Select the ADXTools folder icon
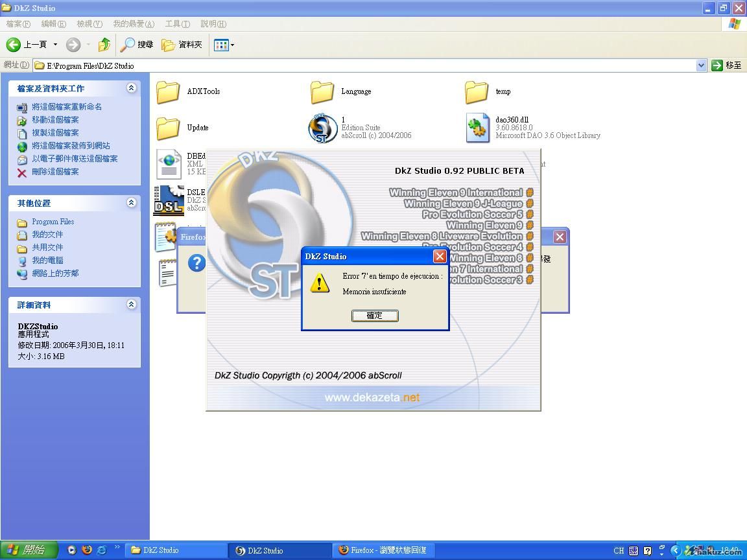Screen dimensions: 747x560 click(168, 92)
